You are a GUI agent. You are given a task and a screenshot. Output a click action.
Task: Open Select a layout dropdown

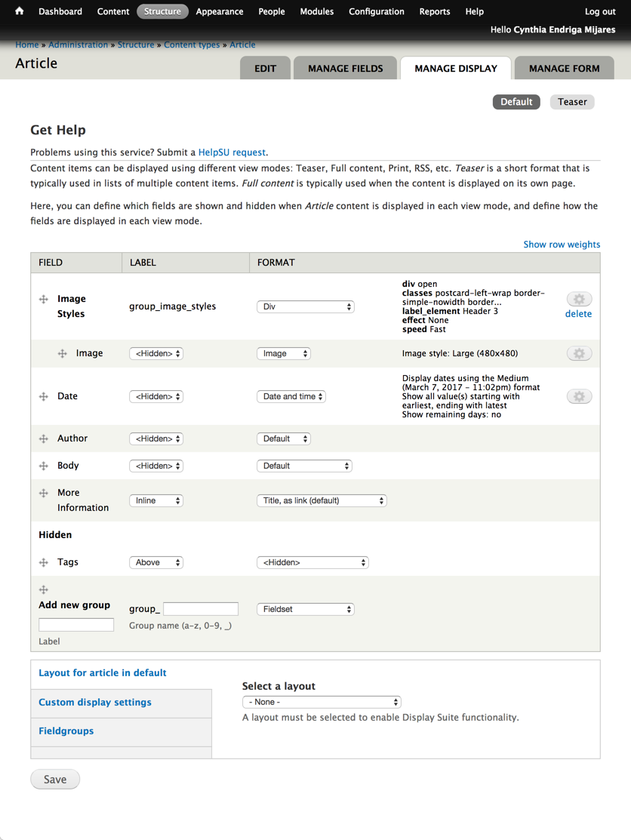(322, 702)
